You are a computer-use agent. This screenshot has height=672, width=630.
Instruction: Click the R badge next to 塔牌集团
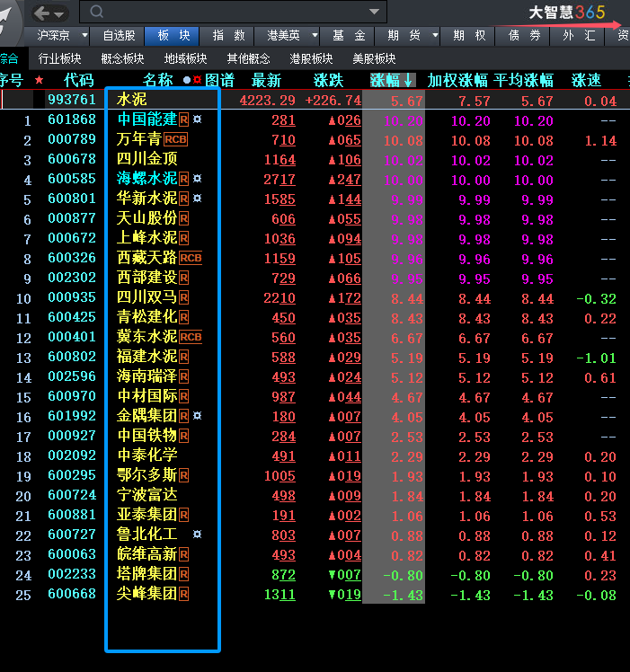pyautogui.click(x=183, y=574)
